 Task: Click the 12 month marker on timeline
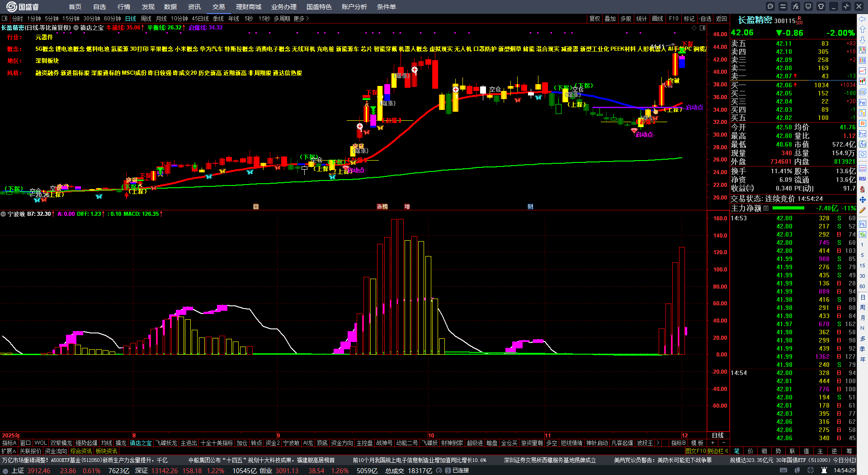[685, 435]
